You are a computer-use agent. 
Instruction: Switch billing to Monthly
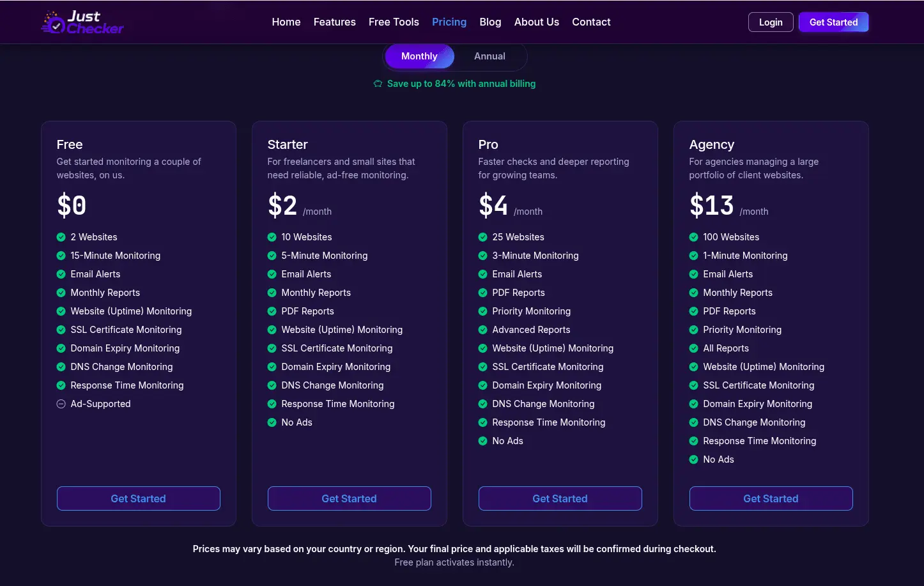[x=419, y=56]
